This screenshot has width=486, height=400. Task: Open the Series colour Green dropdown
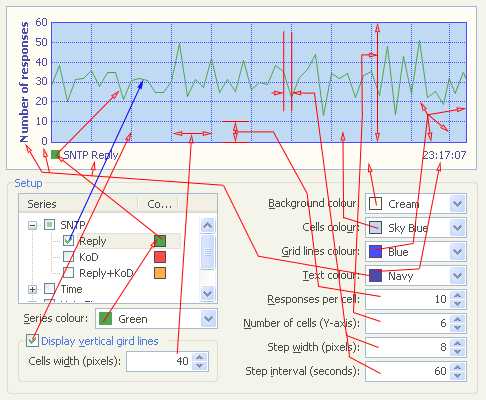coord(209,319)
